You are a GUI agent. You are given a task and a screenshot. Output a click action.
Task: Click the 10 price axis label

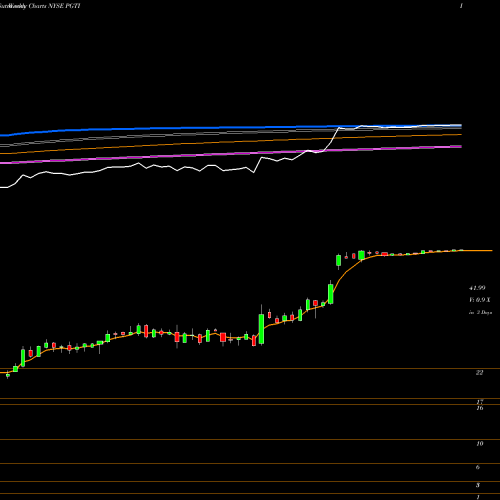(x=480, y=444)
